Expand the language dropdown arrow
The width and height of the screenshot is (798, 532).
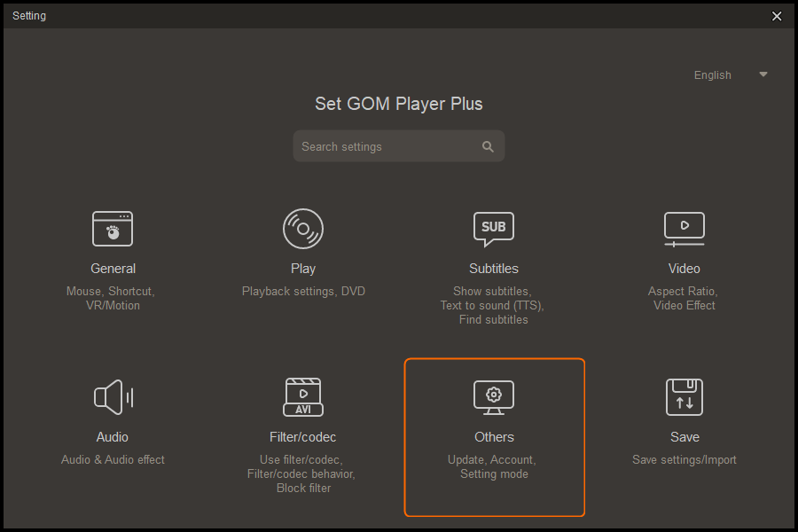tap(763, 74)
